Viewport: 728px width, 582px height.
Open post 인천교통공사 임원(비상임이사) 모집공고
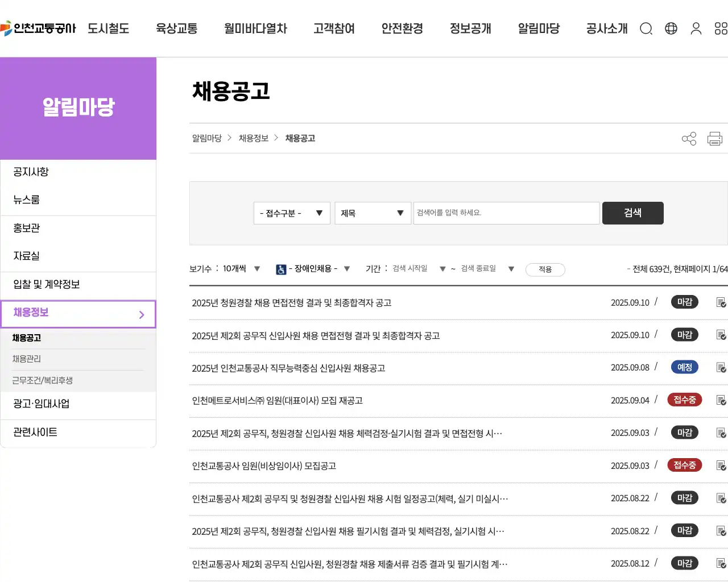click(x=264, y=466)
